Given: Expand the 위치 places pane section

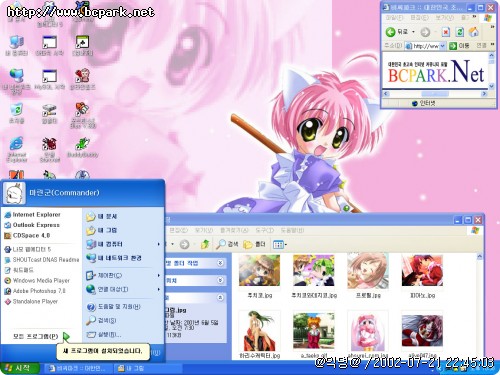Looking at the screenshot, I should [x=220, y=280].
